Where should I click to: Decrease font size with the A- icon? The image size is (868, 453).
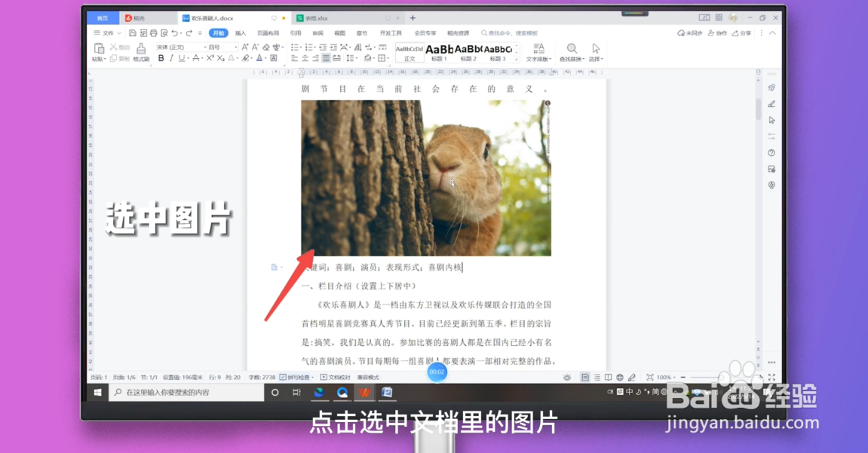coord(255,47)
